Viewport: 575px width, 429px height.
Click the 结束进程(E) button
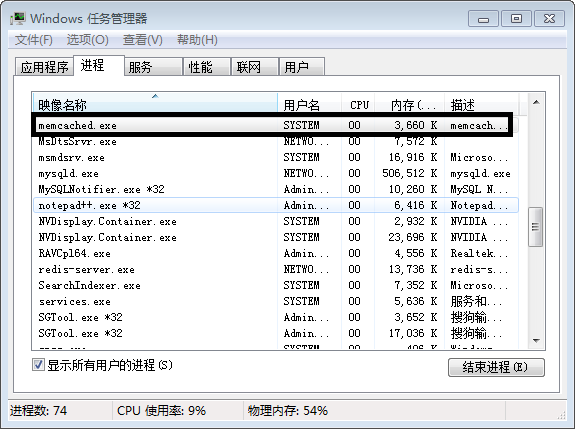(496, 367)
